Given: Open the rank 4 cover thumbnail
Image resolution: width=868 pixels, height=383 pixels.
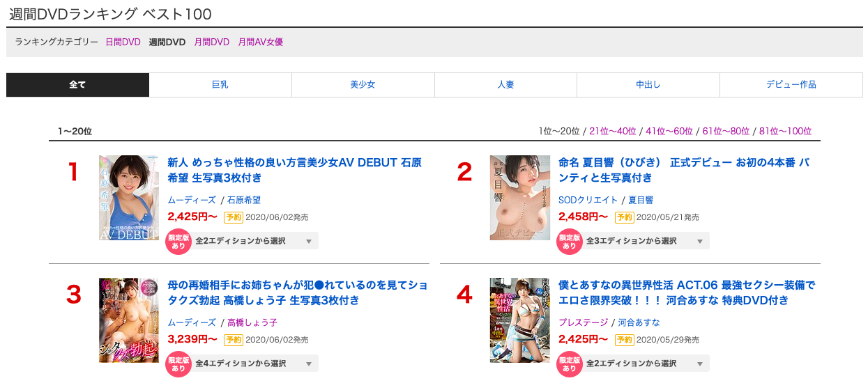Looking at the screenshot, I should [x=519, y=320].
